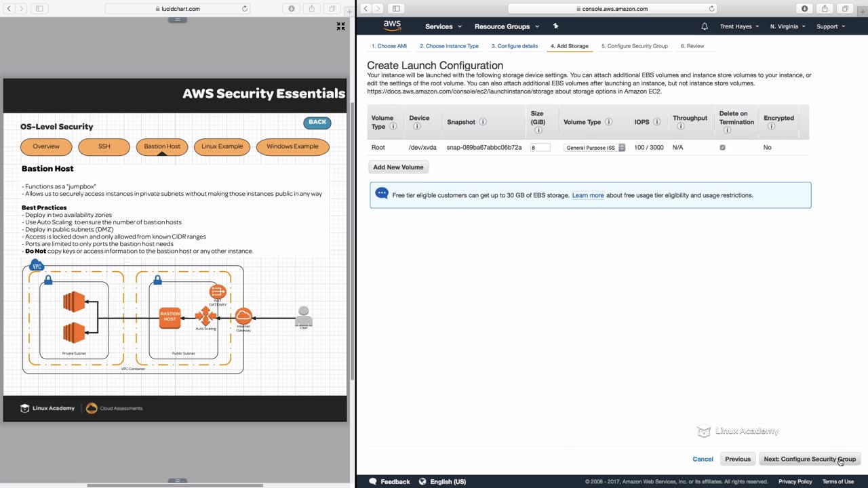Change language via English (US)

448,481
